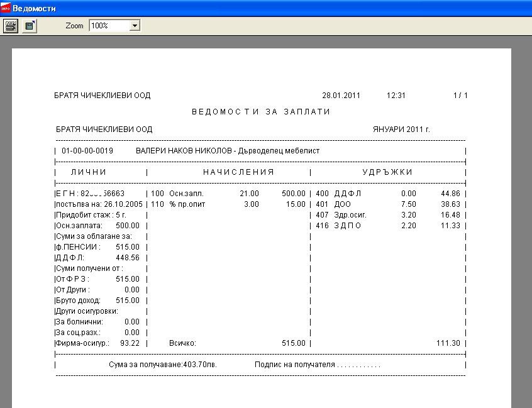Click the label "Суми получени от :"

(89, 268)
